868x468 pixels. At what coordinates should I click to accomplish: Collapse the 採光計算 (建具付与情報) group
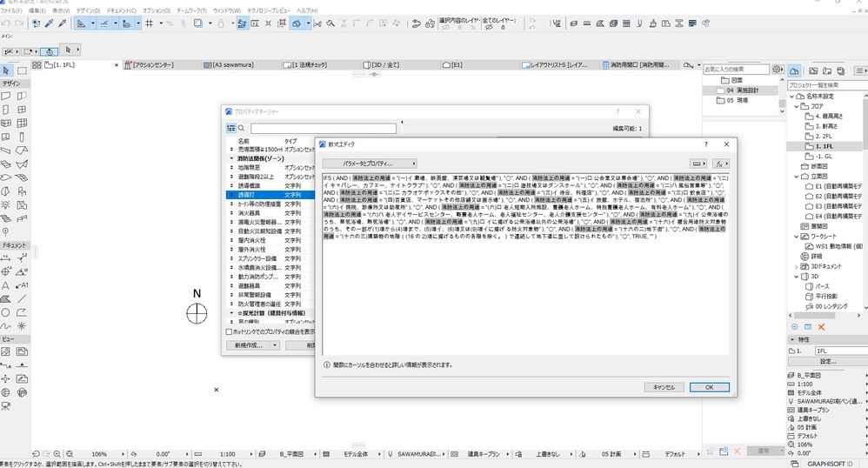(232, 313)
